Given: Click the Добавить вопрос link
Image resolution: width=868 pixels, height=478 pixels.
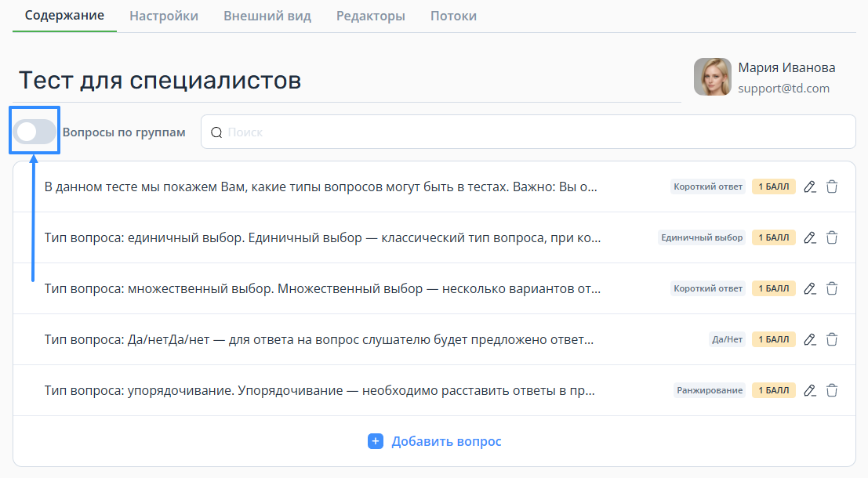Looking at the screenshot, I should (446, 441).
